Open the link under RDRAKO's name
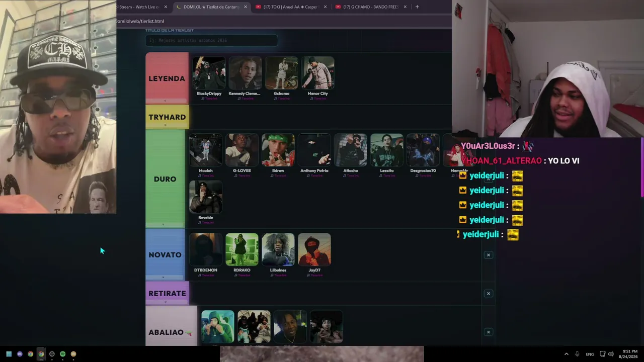644x362 pixels. 242,275
